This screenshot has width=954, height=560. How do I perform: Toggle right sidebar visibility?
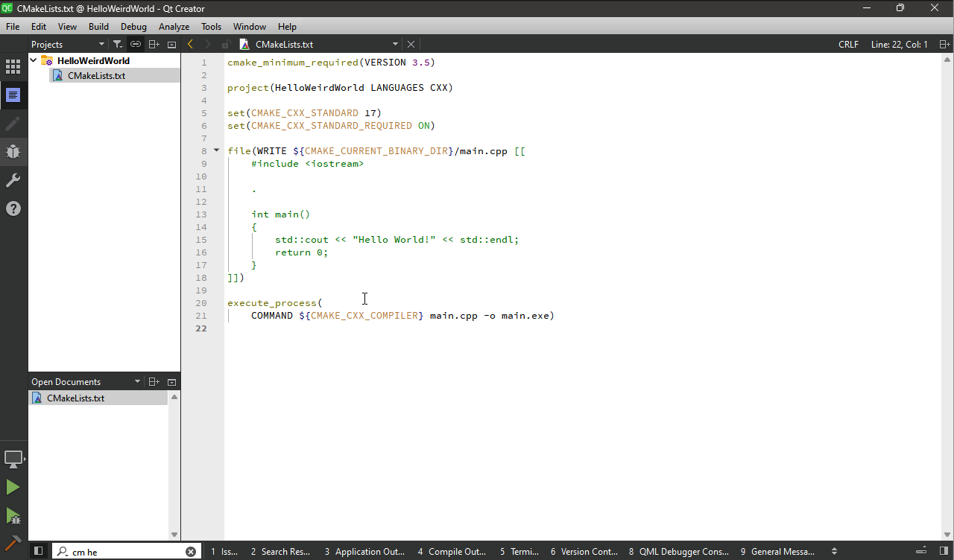[x=944, y=551]
